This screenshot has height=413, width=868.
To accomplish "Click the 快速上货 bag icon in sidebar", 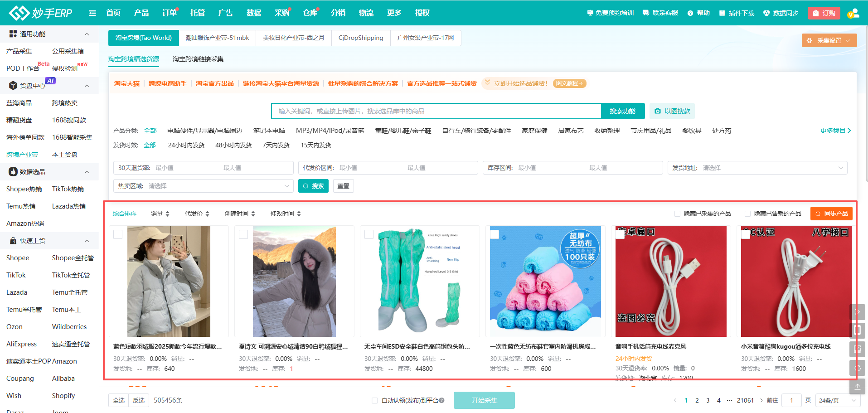I will (x=13, y=241).
